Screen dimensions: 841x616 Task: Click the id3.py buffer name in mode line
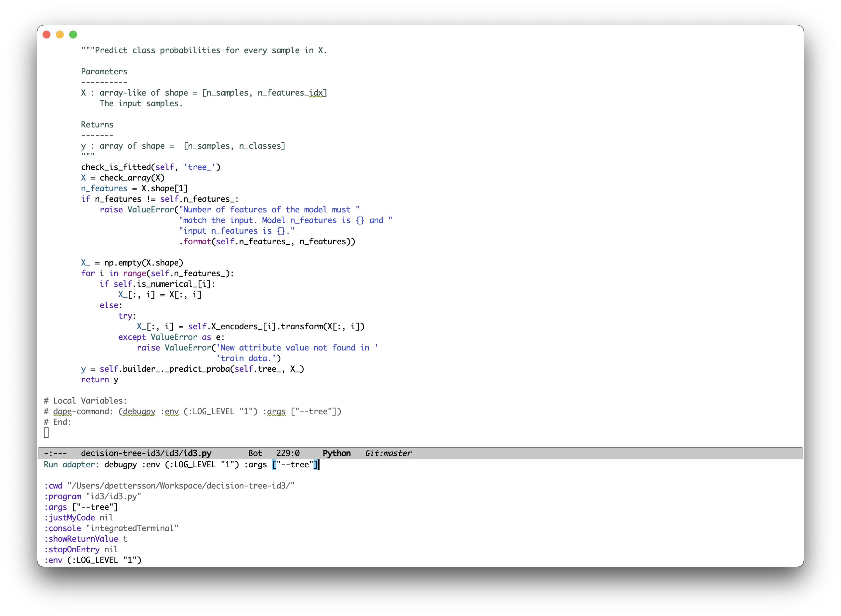(197, 453)
